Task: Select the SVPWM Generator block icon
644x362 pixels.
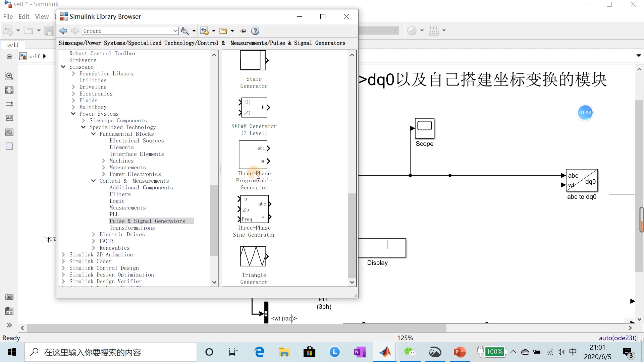Action: (254, 107)
